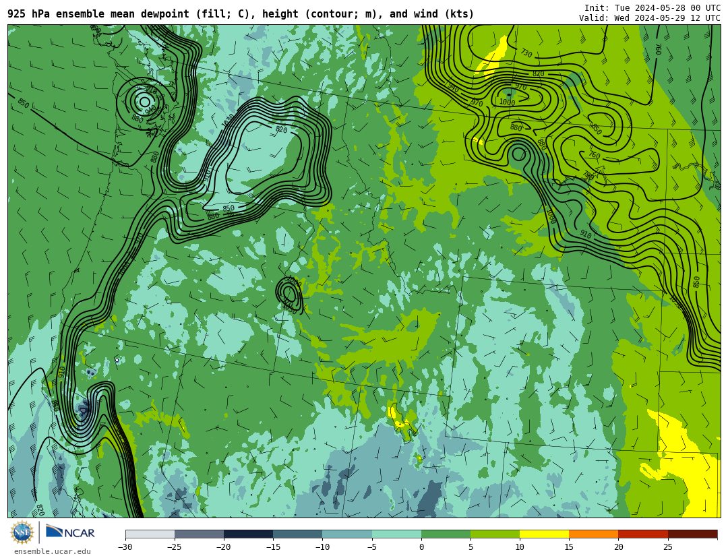Pick the slate gray -25 to -20 colorbar segment
Viewport: 728px width, 560px height.
[199, 534]
